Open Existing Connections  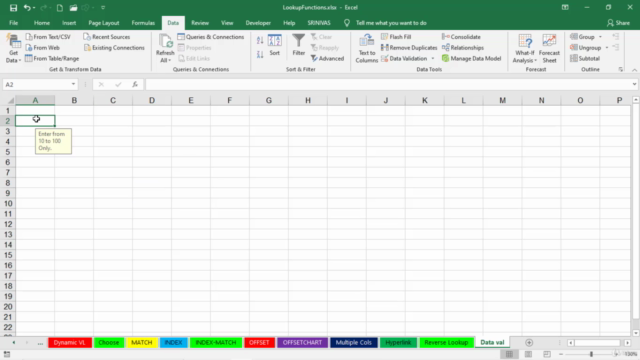click(114, 48)
